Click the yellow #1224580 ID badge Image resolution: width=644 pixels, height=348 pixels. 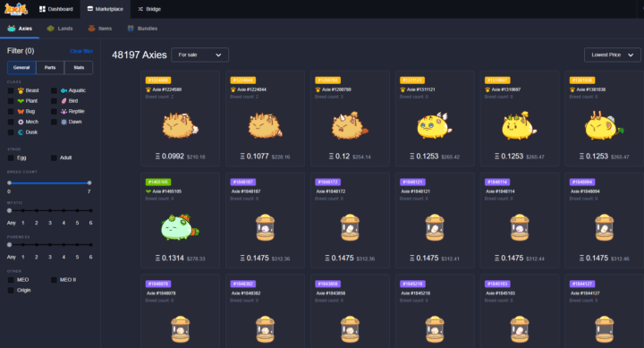tap(158, 81)
